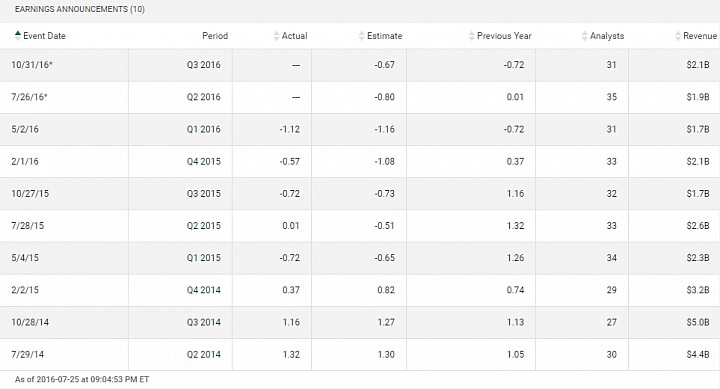Select the Q2 2016 period cell
Screen dimensions: 720x389
(x=180, y=97)
